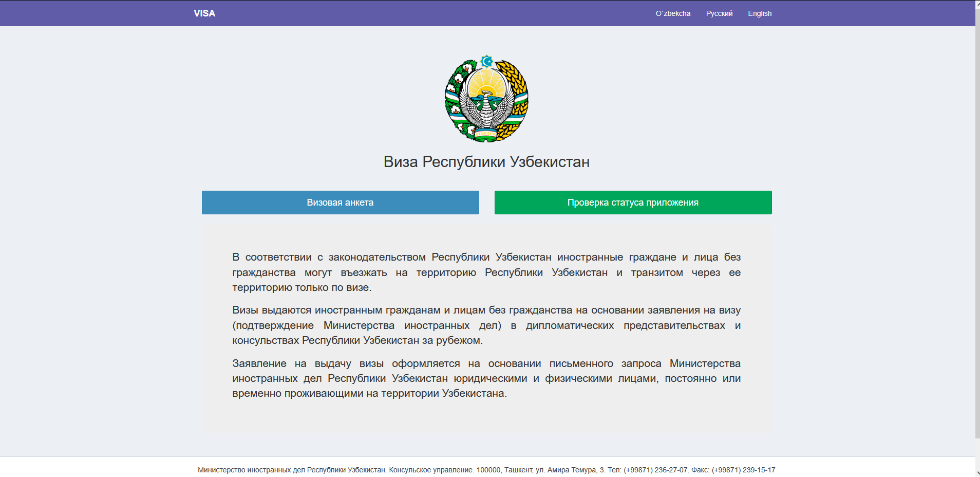This screenshot has width=980, height=477.
Task: Open Проверка статуса приложения page
Action: pos(633,203)
